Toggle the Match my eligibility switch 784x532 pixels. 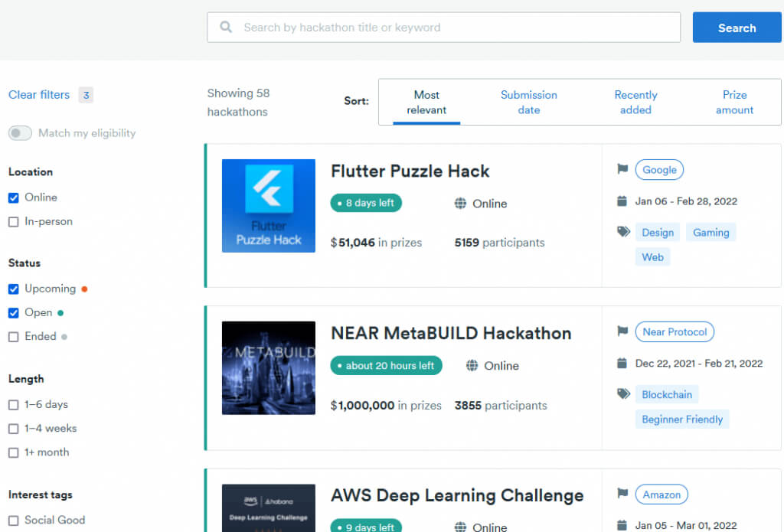tap(20, 133)
